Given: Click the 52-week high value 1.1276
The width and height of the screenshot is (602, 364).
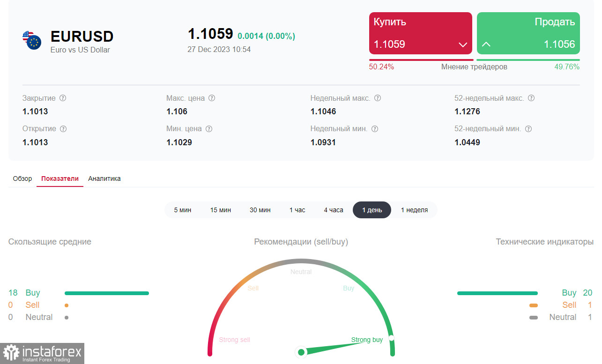Looking at the screenshot, I should [x=467, y=111].
